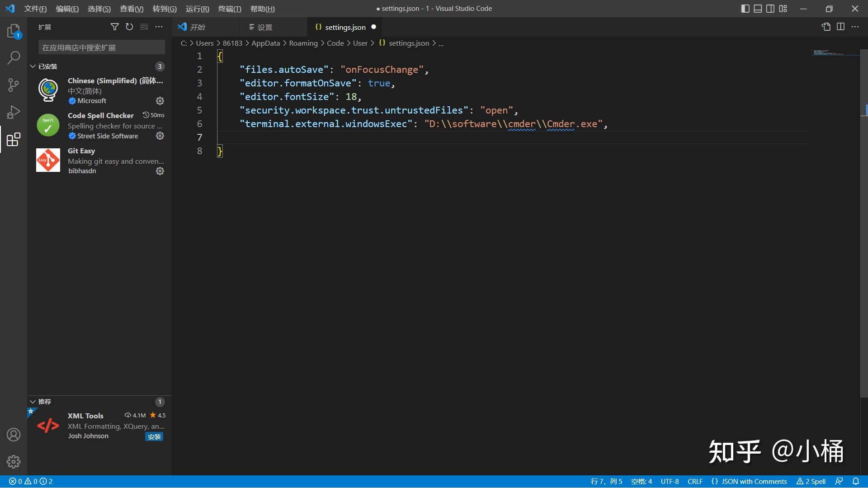868x488 pixels.
Task: Click the search extensions input field
Action: pyautogui.click(x=101, y=47)
